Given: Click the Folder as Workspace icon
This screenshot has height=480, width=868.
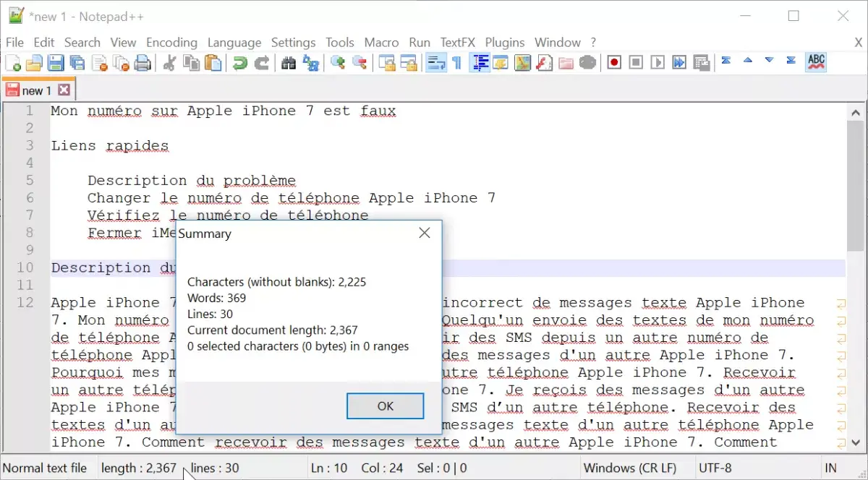Looking at the screenshot, I should (x=566, y=63).
